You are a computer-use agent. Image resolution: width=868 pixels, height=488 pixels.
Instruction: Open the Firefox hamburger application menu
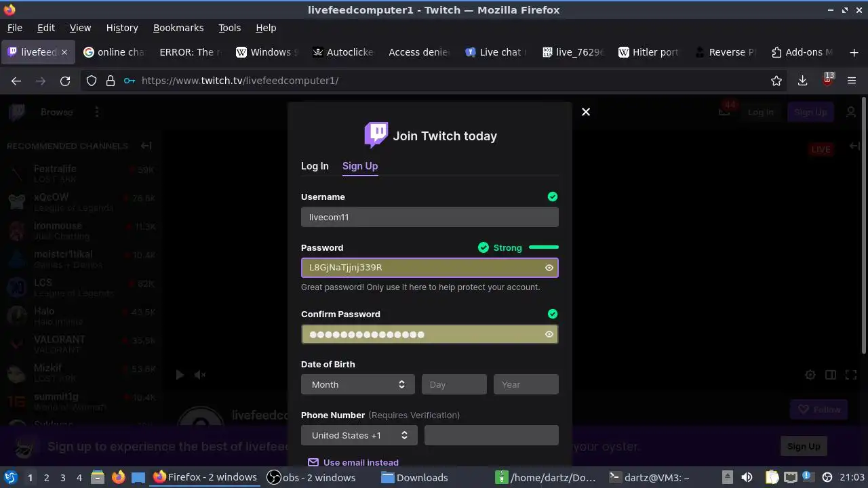pyautogui.click(x=852, y=81)
